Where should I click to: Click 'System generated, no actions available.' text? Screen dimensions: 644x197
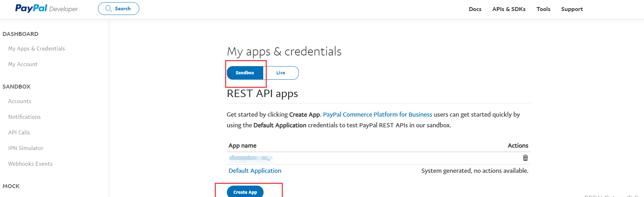(x=475, y=171)
